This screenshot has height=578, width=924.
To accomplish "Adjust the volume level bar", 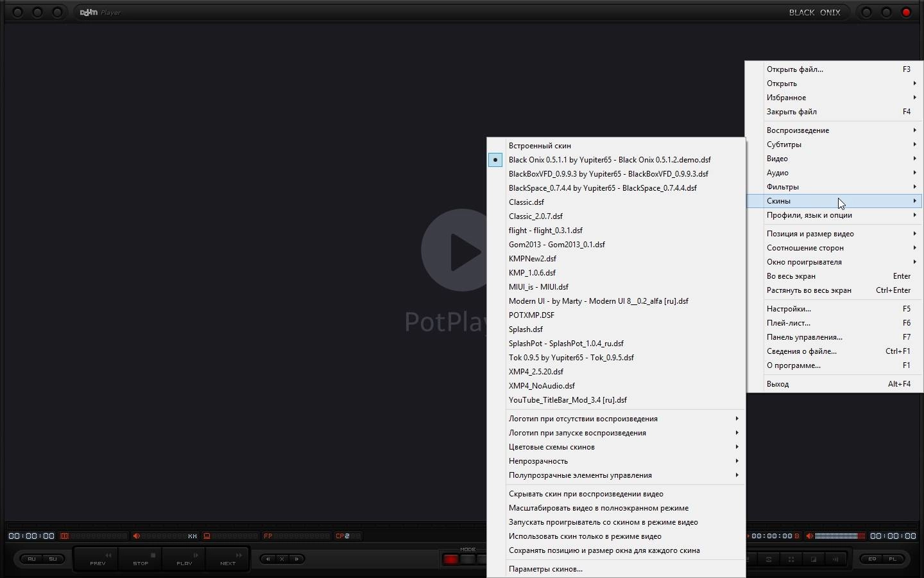I will click(840, 536).
